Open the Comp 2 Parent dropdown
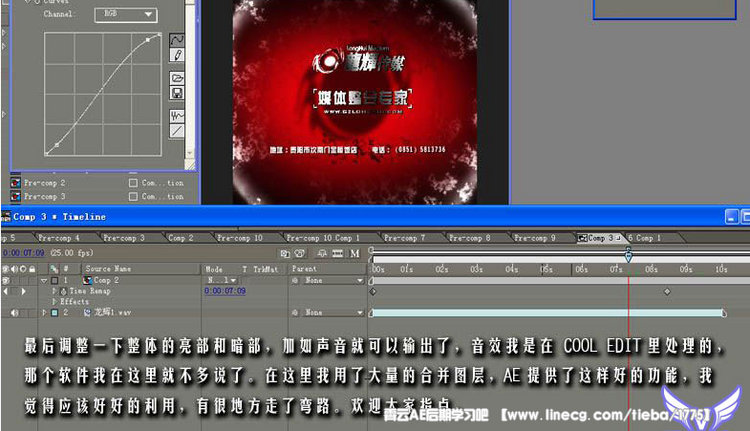This screenshot has height=431, width=750. (333, 280)
